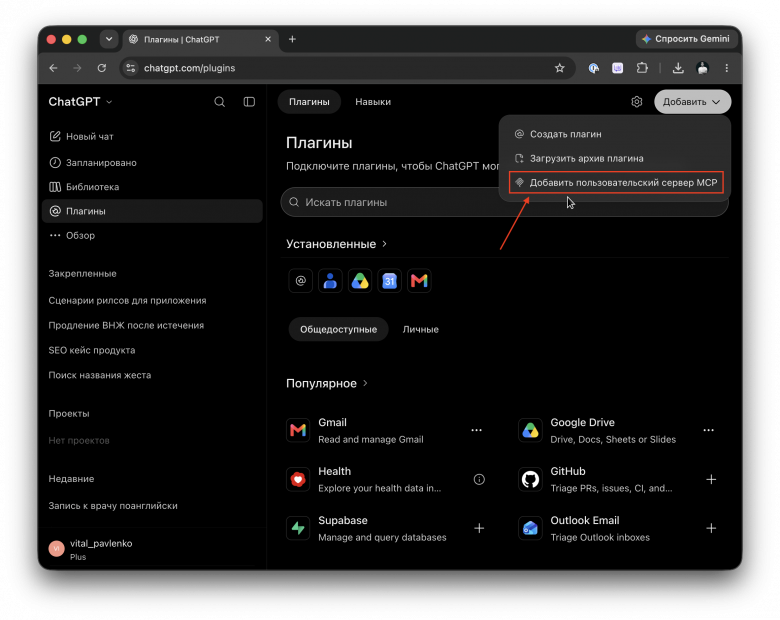Switch to the Навыки tab
This screenshot has width=780, height=620.
tap(373, 102)
